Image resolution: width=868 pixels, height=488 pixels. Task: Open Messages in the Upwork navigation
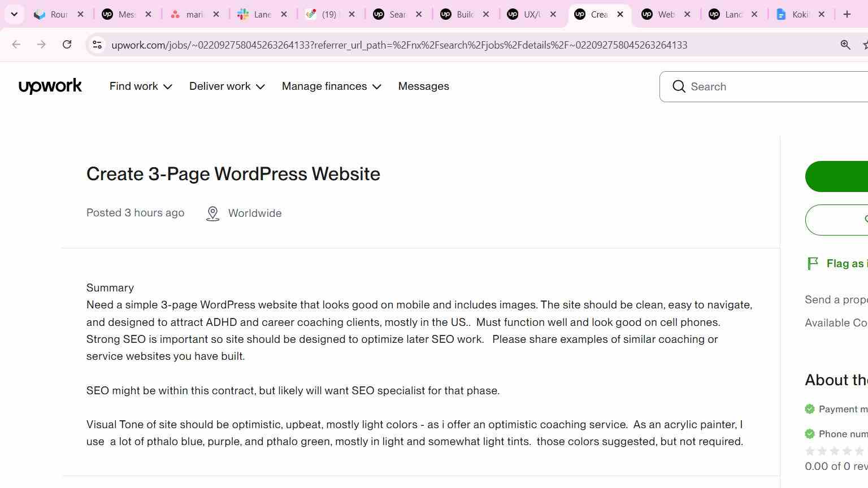[423, 86]
